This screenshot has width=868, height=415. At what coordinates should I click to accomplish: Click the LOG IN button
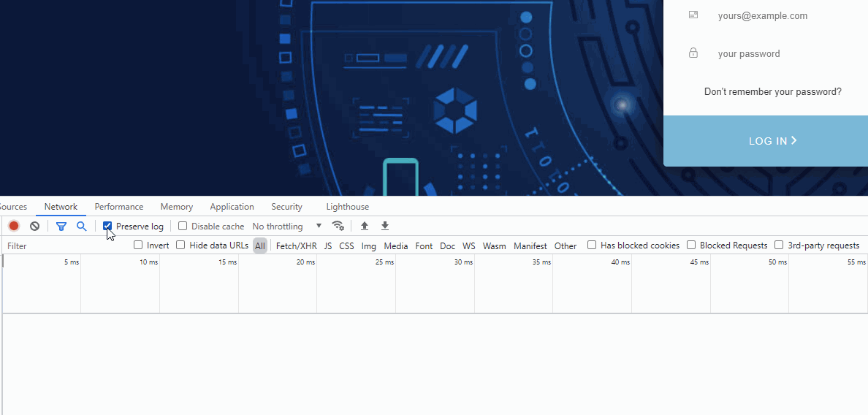point(766,141)
